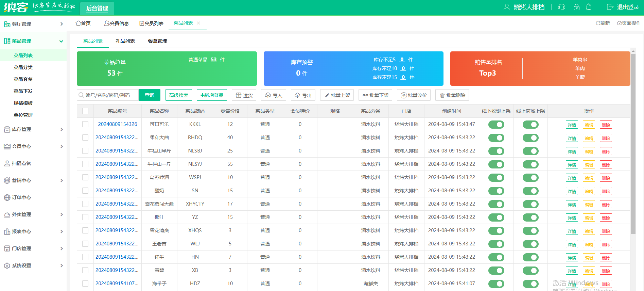The height and width of the screenshot is (291, 644).
Task: Expand the 餐厅管理 menu chevron
Action: tap(62, 24)
